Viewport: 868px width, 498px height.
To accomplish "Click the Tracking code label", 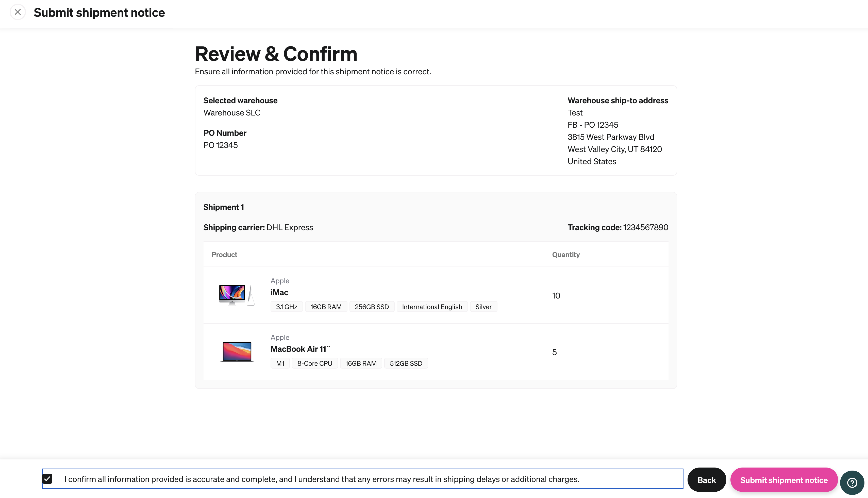I will click(594, 227).
